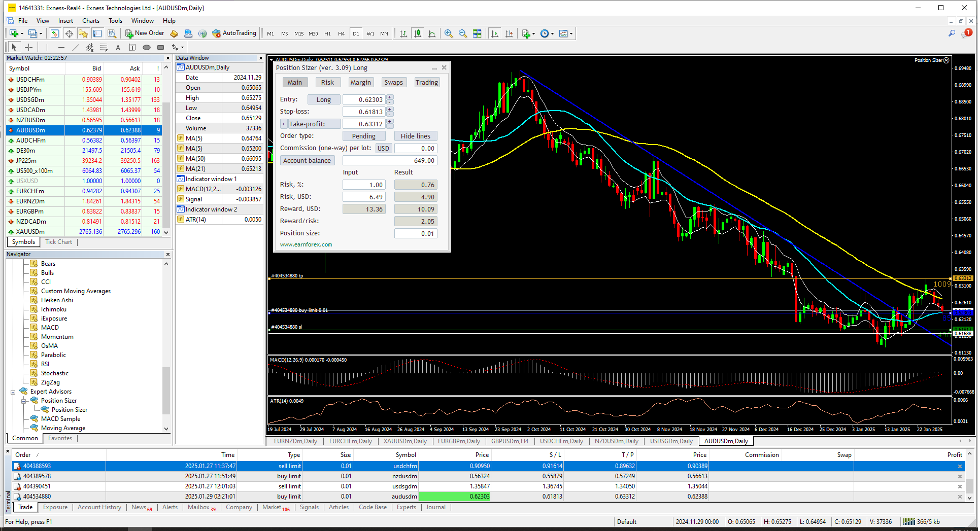This screenshot has height=531, width=980.
Task: Open the Insert menu
Action: click(x=65, y=21)
